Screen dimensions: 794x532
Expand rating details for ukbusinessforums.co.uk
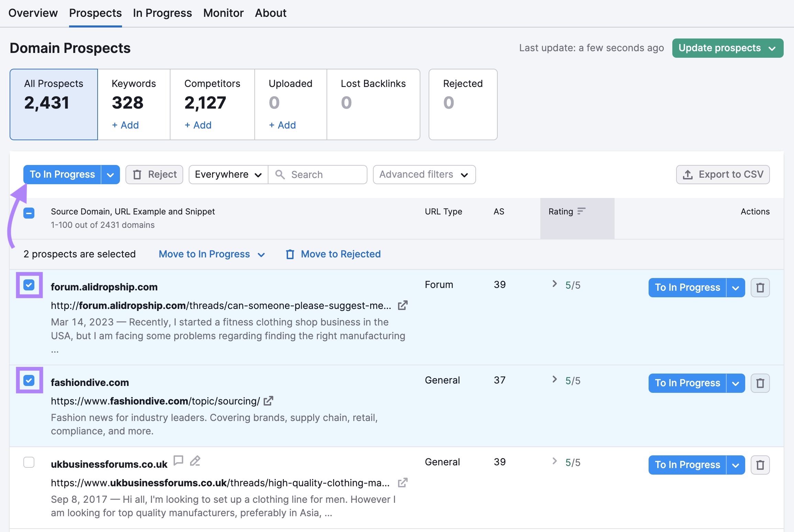(x=554, y=461)
